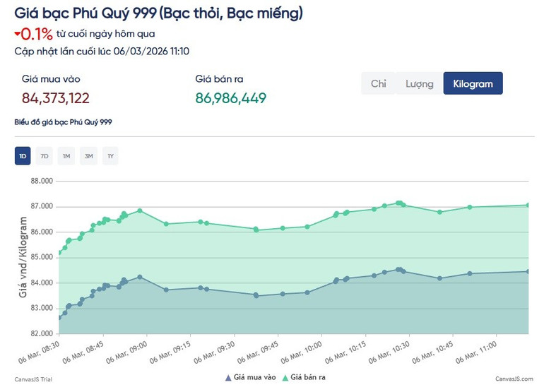Click the selling price value 86,986,449
The width and height of the screenshot is (544, 392).
[x=231, y=98]
